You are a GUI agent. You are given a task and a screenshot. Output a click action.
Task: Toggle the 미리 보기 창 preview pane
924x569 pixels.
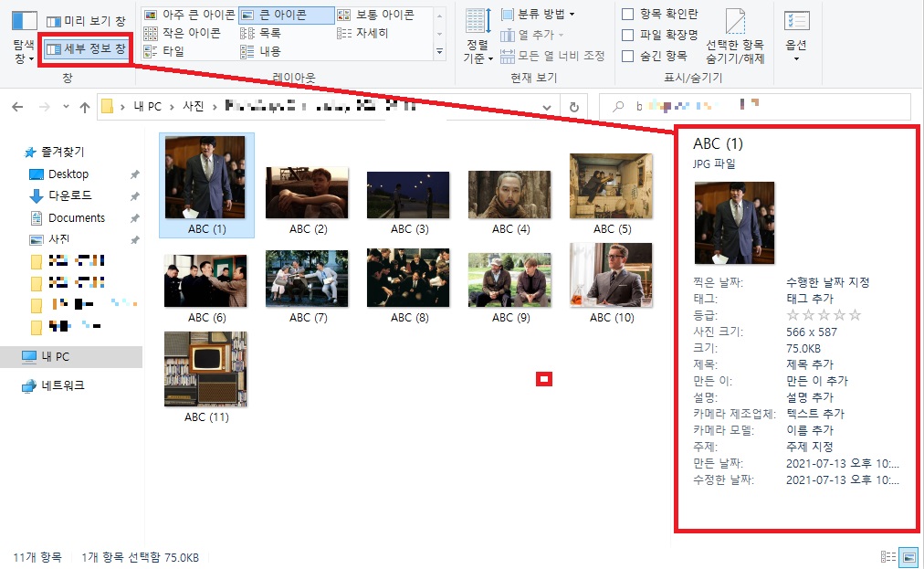[86, 21]
